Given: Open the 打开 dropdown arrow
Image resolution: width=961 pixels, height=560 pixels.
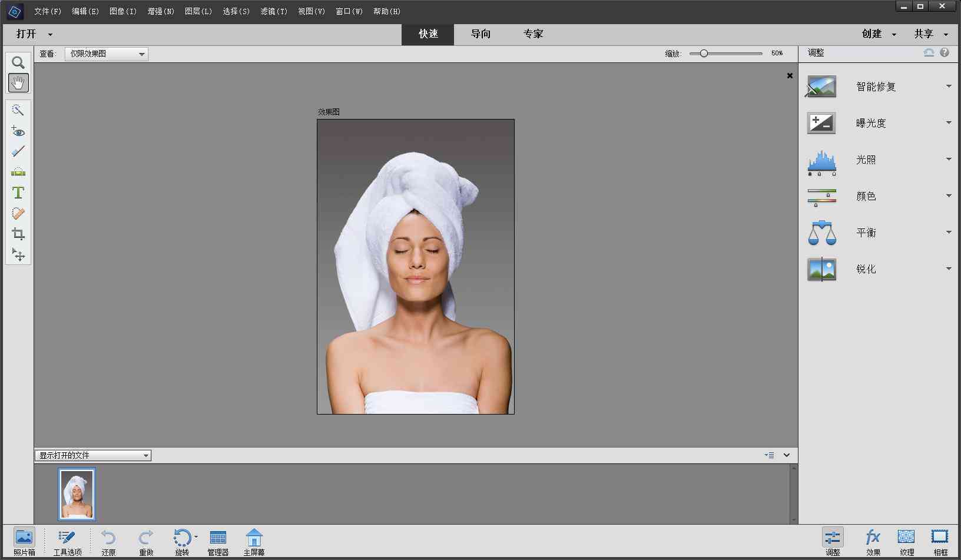Looking at the screenshot, I should 50,35.
